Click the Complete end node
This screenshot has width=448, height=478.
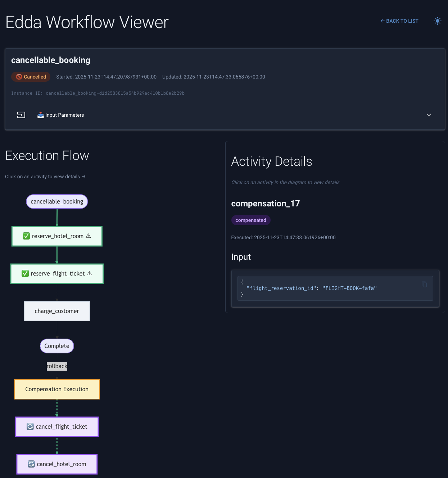[x=57, y=346]
